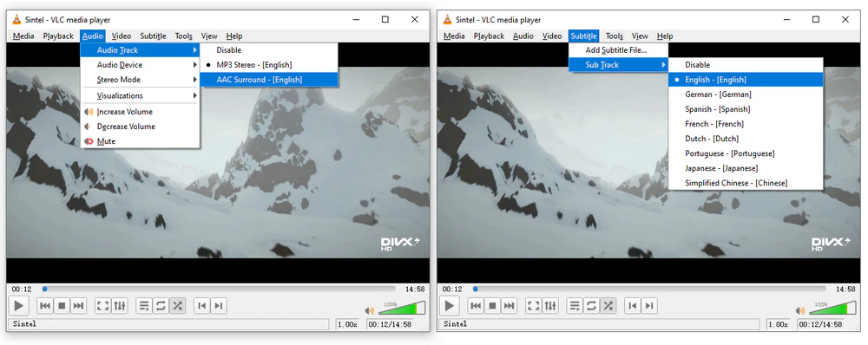Image resolution: width=868 pixels, height=345 pixels.
Task: Click VLC cone icon in left title bar
Action: click(x=16, y=19)
